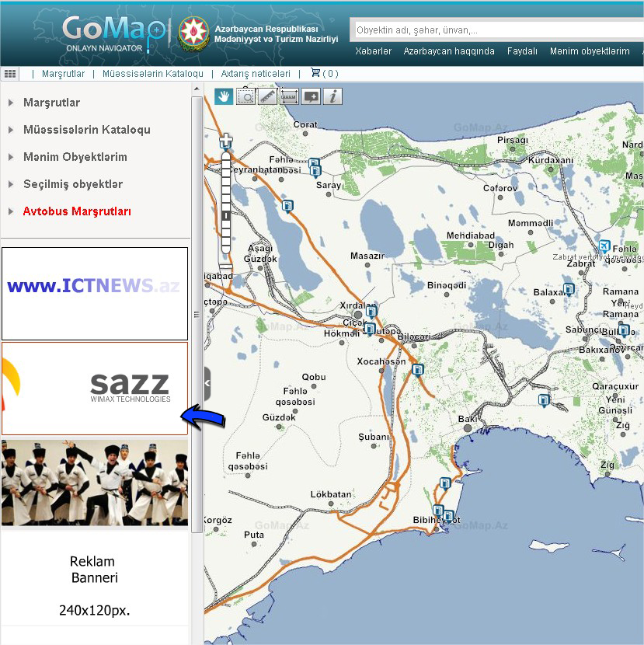Screen dimensions: 644x645
Task: Expand Müəssisələrin Kataloqu in sidebar
Action: pos(86,130)
